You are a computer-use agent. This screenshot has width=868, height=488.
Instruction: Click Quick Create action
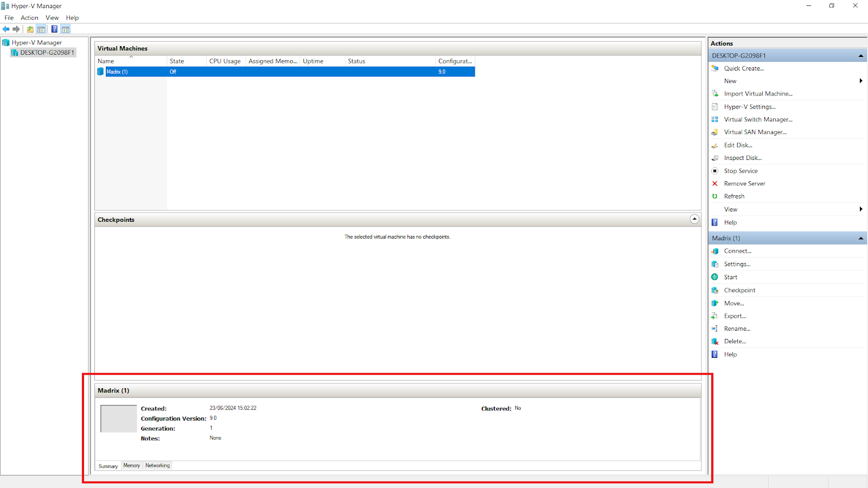[744, 68]
